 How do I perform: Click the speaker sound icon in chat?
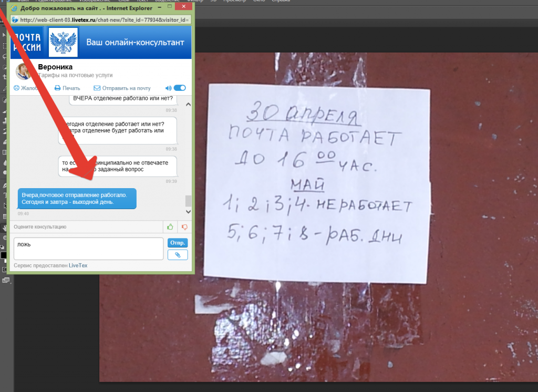coord(169,88)
